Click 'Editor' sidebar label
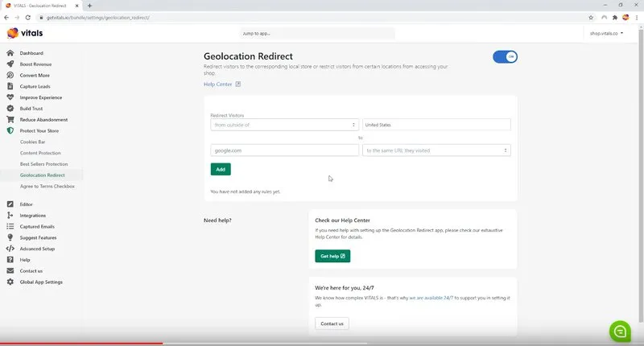Screen dimensions: 644x346 point(26,204)
